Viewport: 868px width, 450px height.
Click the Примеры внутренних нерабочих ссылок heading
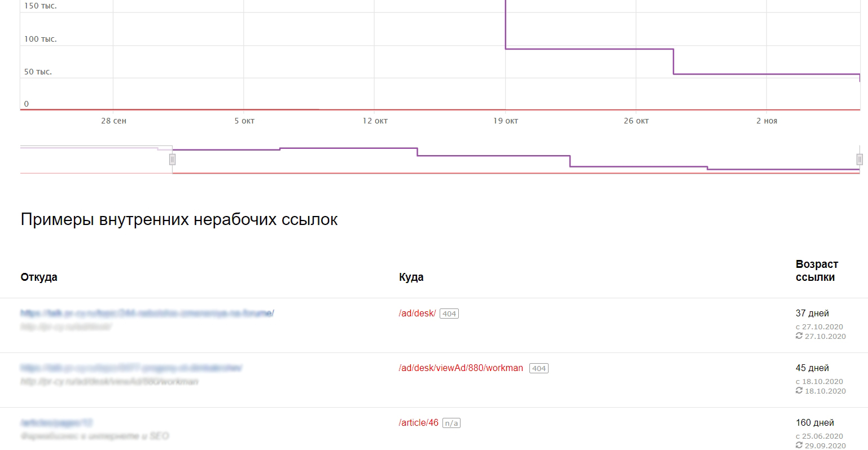(x=179, y=220)
